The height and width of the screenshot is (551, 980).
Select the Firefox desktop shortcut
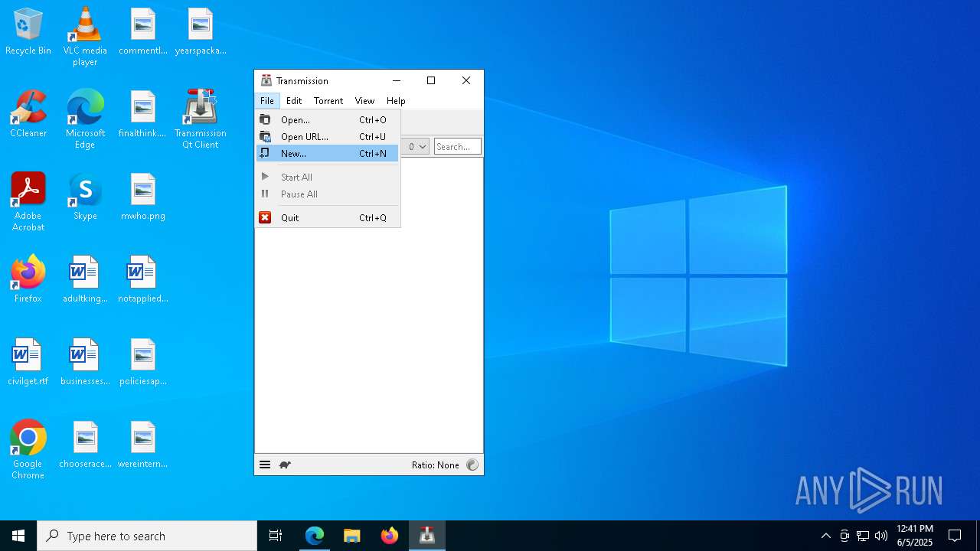tap(28, 279)
